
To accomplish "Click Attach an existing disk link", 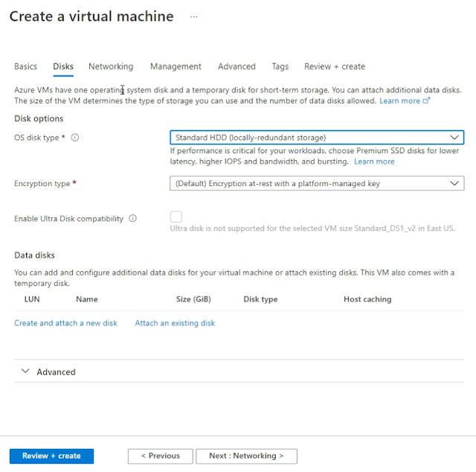I will 175,323.
